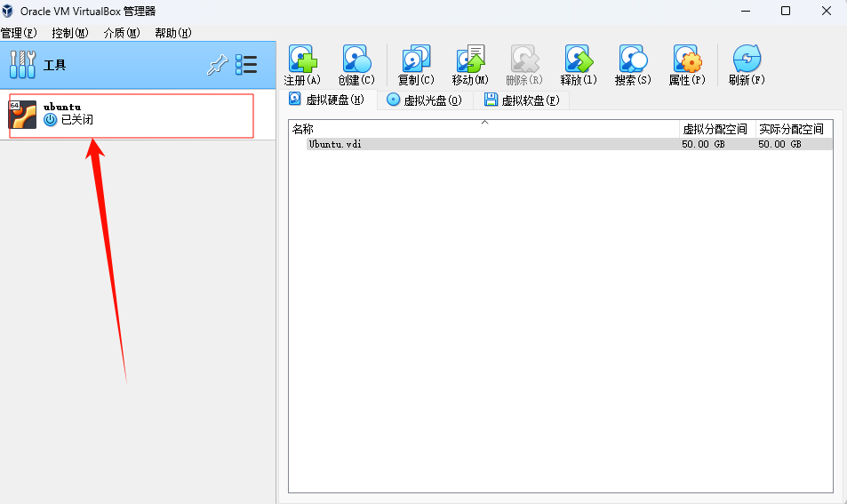Open the tools list menu icon

pos(246,65)
